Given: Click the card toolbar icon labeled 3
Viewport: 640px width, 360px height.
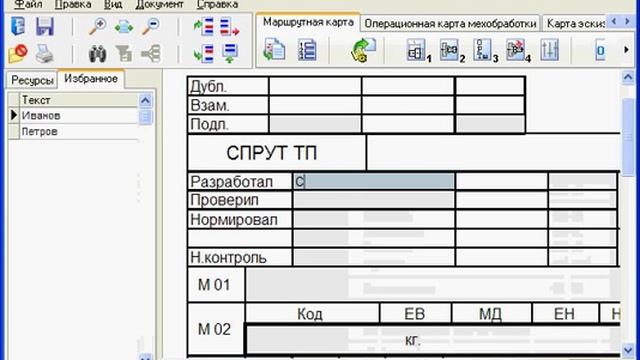Looking at the screenshot, I should [485, 50].
